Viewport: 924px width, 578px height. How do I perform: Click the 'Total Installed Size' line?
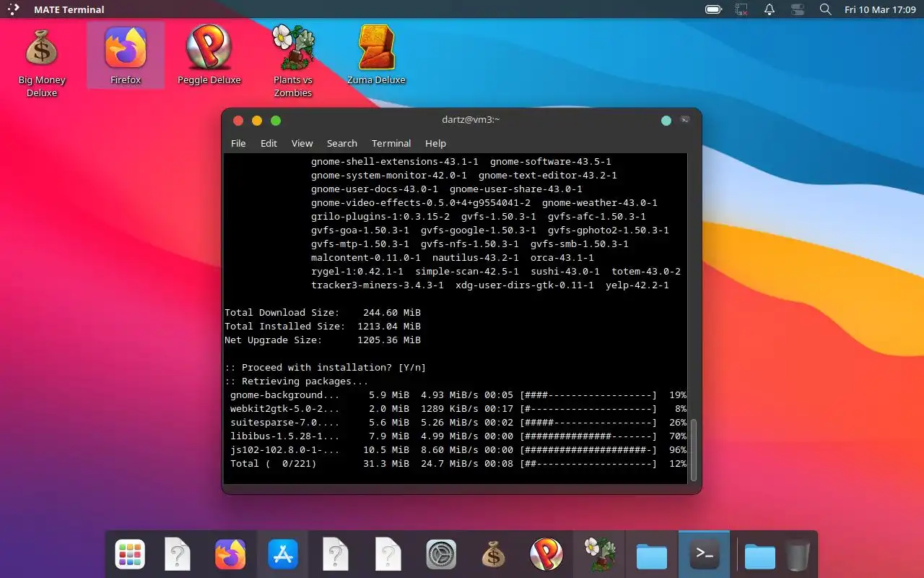coord(323,327)
